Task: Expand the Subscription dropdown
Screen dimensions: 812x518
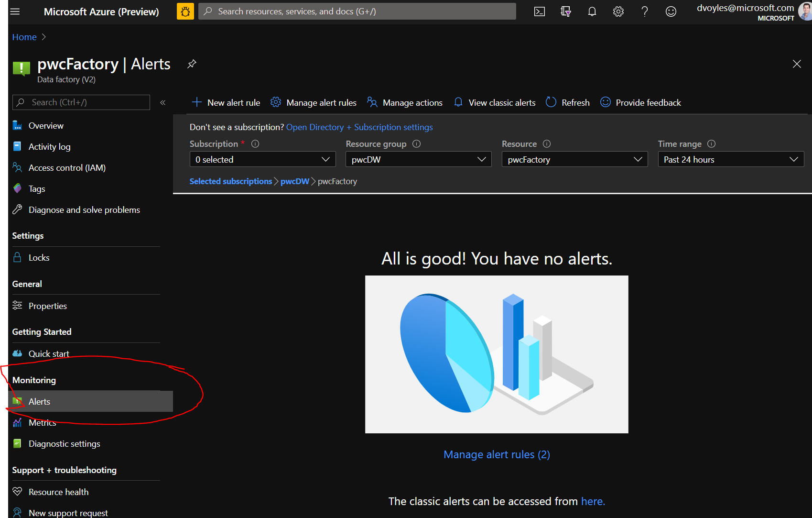Action: 262,159
